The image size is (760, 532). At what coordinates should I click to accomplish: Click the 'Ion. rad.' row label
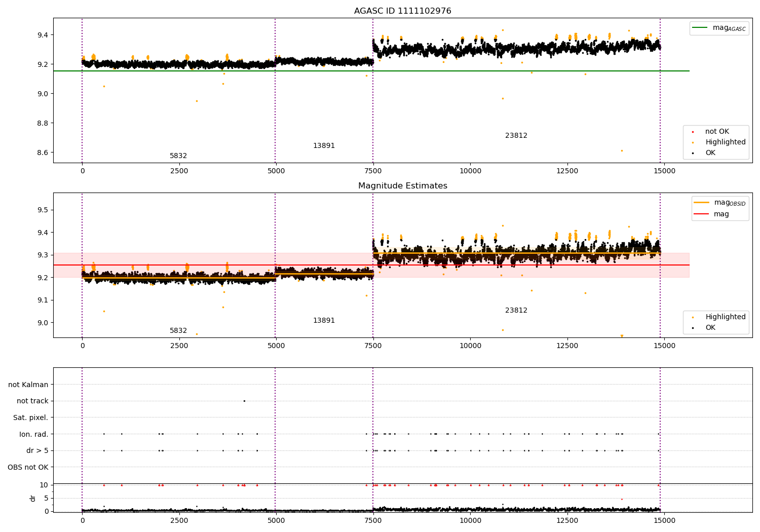pos(34,434)
